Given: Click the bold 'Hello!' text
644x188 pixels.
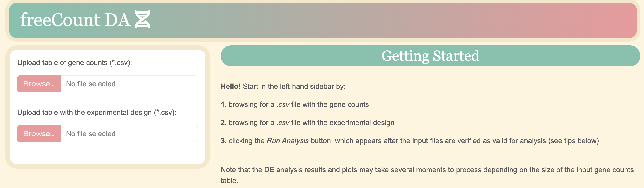Looking at the screenshot, I should 230,87.
